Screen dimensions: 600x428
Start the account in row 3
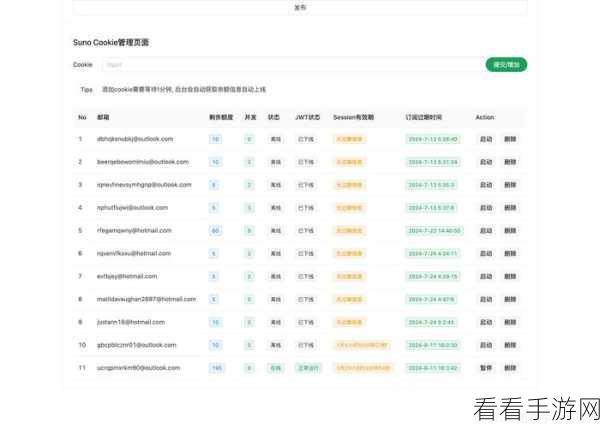[486, 185]
